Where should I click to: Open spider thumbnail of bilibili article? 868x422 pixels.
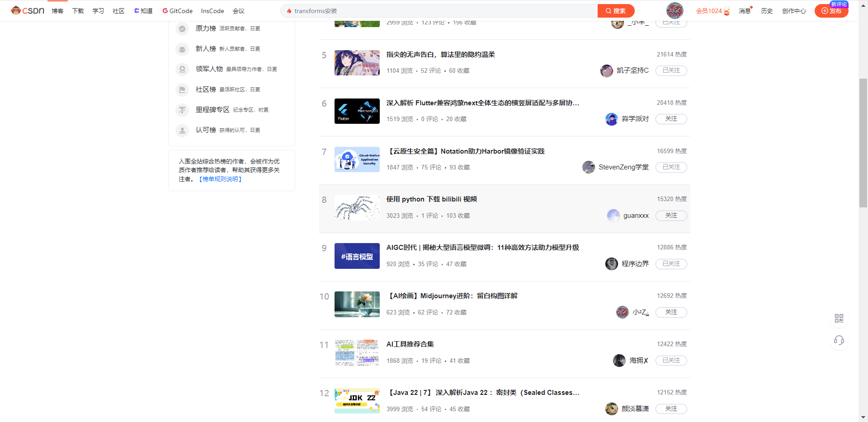[x=357, y=208]
